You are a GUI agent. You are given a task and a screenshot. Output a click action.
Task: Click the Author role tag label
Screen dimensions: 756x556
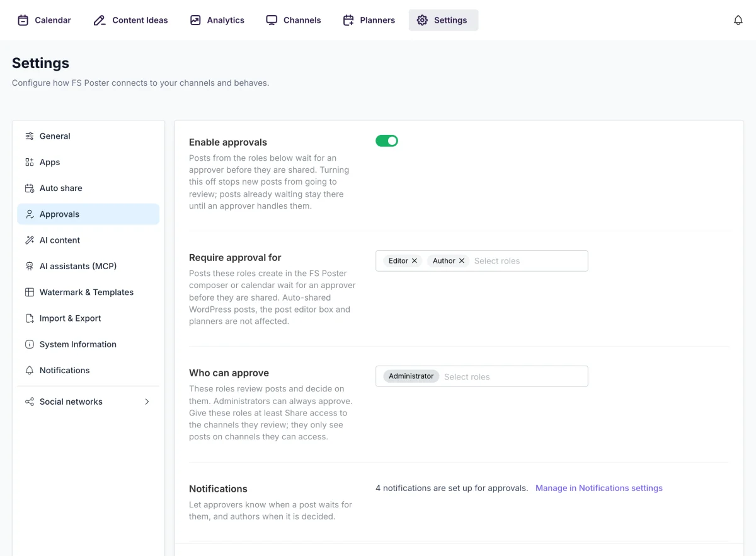pyautogui.click(x=444, y=261)
